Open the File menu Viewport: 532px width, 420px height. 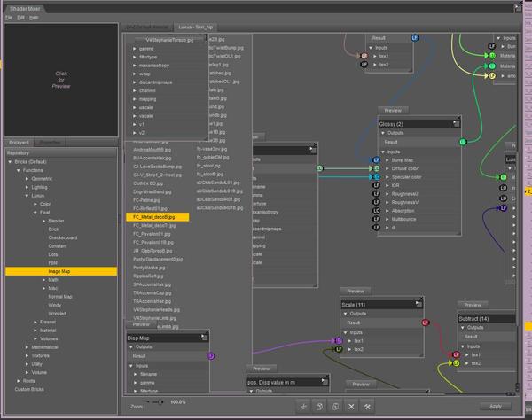[x=9, y=18]
